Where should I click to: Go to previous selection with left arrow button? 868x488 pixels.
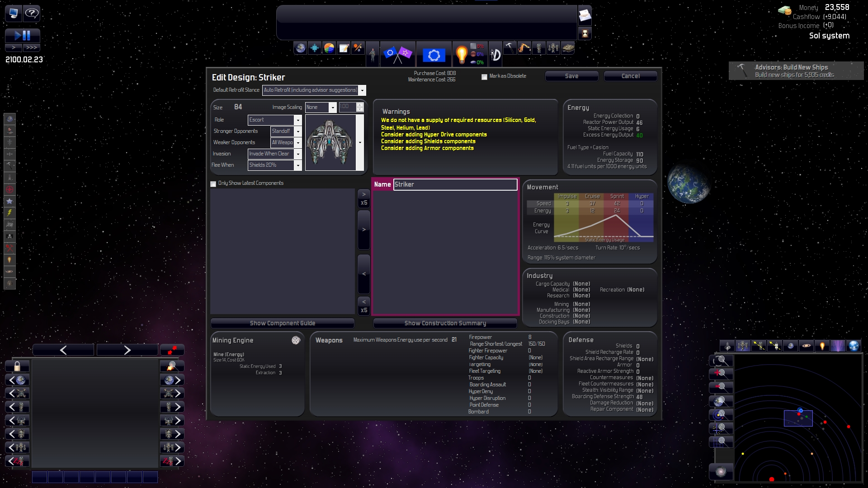63,350
